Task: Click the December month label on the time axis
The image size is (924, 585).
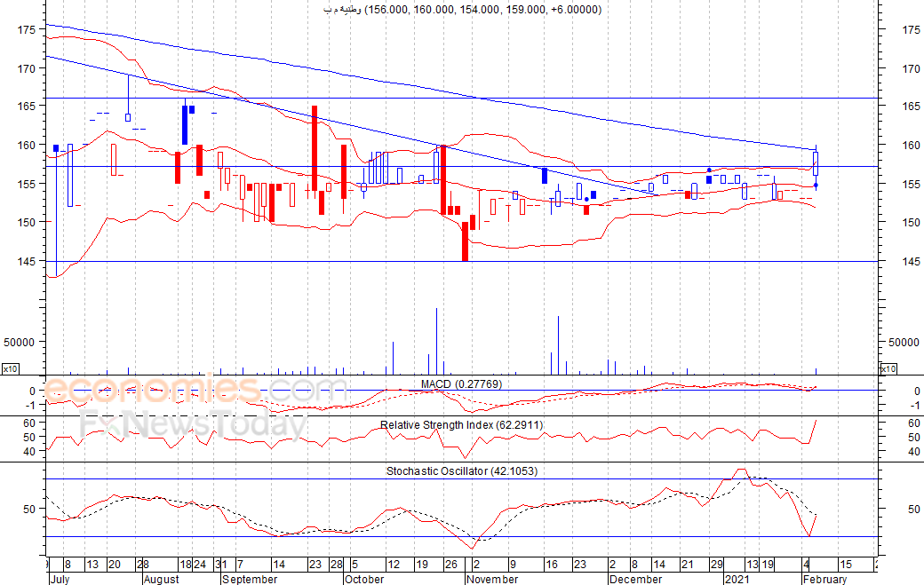Action: pos(635,579)
